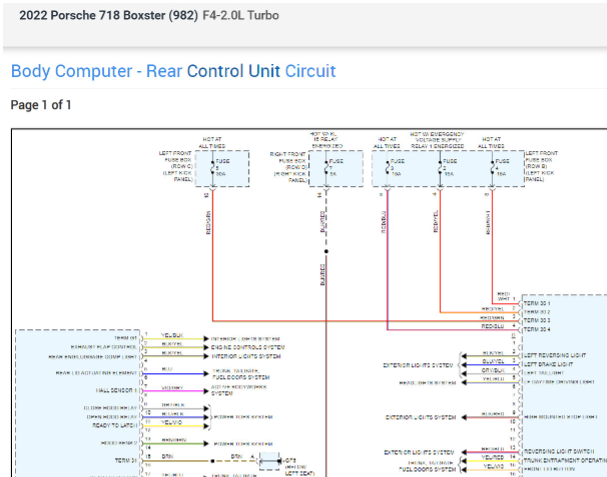Click the 5A fuse symbol in right front box

click(326, 168)
